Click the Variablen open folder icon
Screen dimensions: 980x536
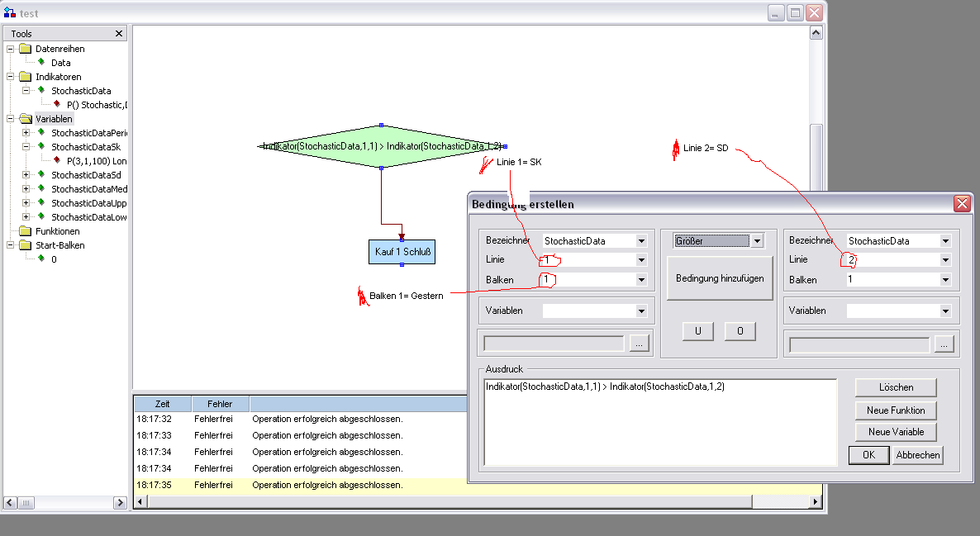coord(25,119)
